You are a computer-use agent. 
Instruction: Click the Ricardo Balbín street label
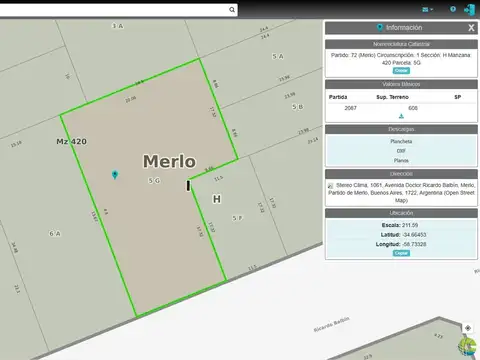click(x=331, y=324)
